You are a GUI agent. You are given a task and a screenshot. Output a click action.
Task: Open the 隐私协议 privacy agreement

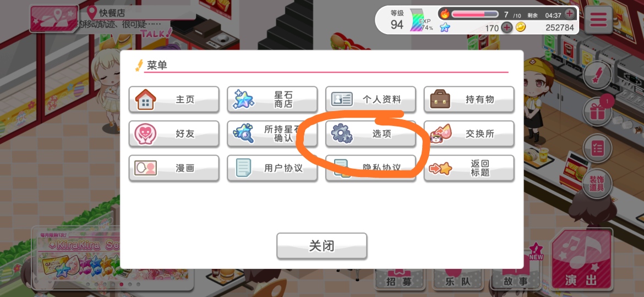click(x=370, y=168)
